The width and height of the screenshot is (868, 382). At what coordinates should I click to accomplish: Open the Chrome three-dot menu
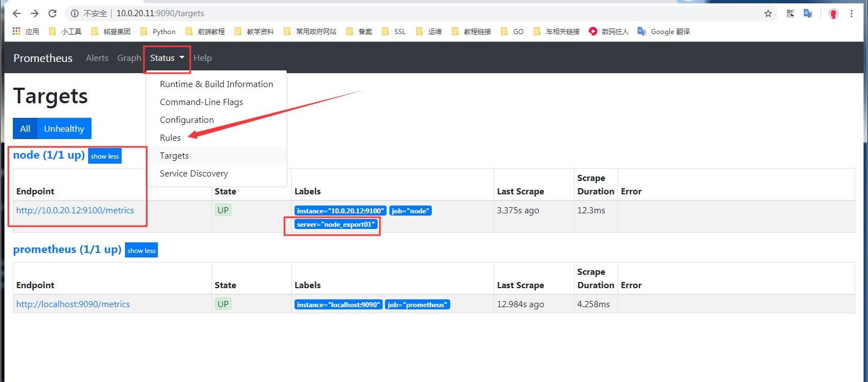pos(851,13)
